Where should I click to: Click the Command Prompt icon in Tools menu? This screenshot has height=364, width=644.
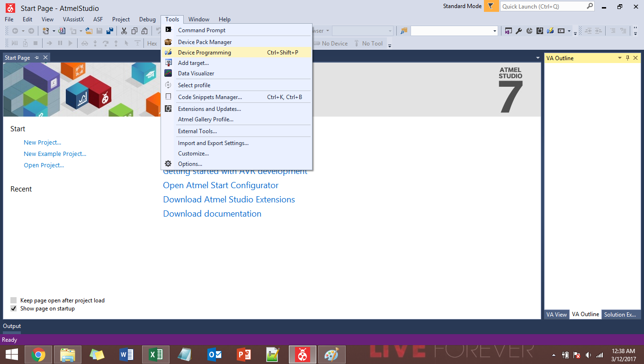click(x=168, y=30)
